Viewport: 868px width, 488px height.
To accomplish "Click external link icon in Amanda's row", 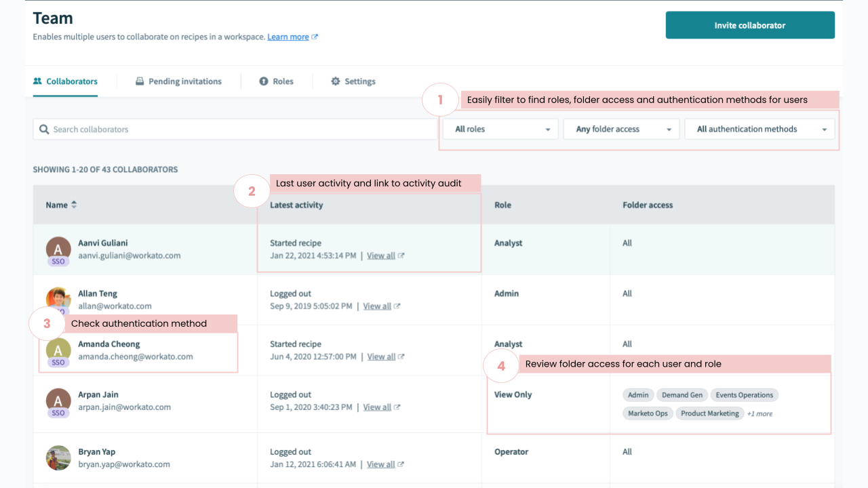I will pyautogui.click(x=401, y=357).
